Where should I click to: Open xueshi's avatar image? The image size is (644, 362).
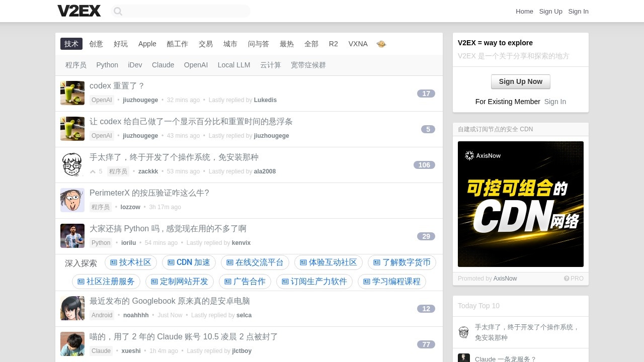coord(72,344)
